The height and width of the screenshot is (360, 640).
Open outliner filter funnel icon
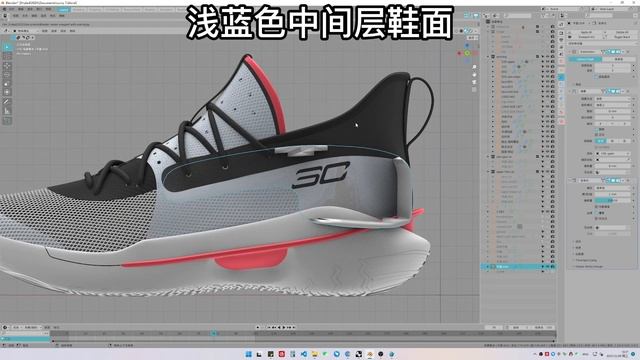point(545,16)
